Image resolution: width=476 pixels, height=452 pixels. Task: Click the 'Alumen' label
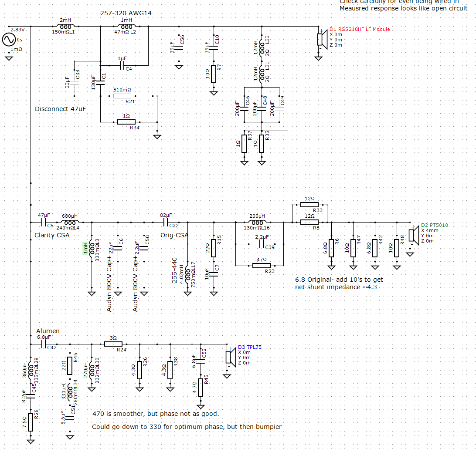(48, 331)
